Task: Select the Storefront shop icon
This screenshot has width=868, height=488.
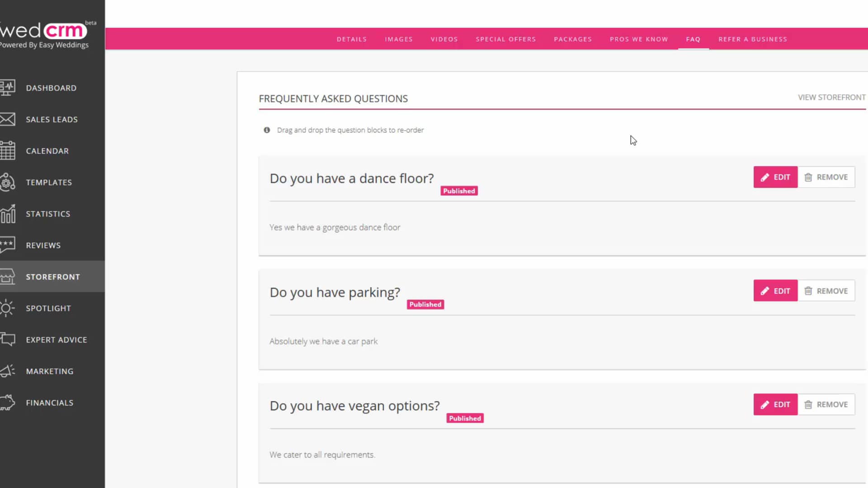Action: coord(9,277)
